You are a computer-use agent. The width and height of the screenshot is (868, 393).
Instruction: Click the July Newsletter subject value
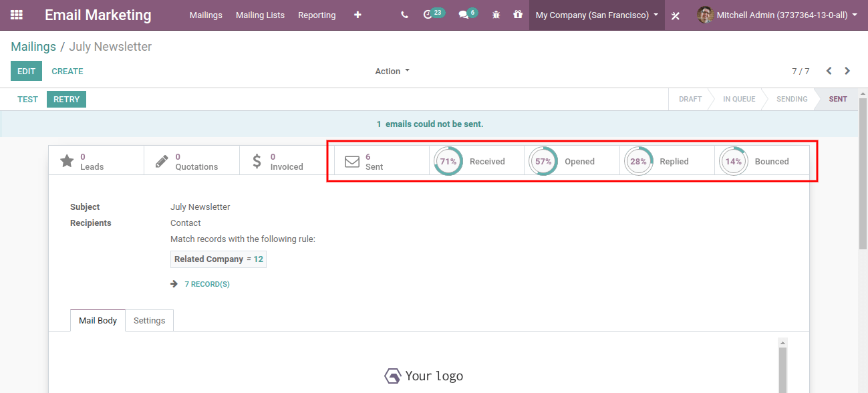(200, 207)
